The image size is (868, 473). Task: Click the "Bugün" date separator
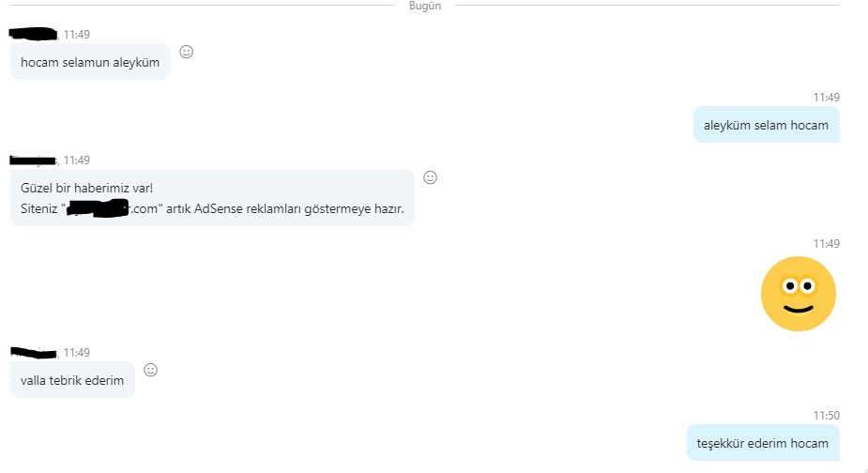pos(425,6)
